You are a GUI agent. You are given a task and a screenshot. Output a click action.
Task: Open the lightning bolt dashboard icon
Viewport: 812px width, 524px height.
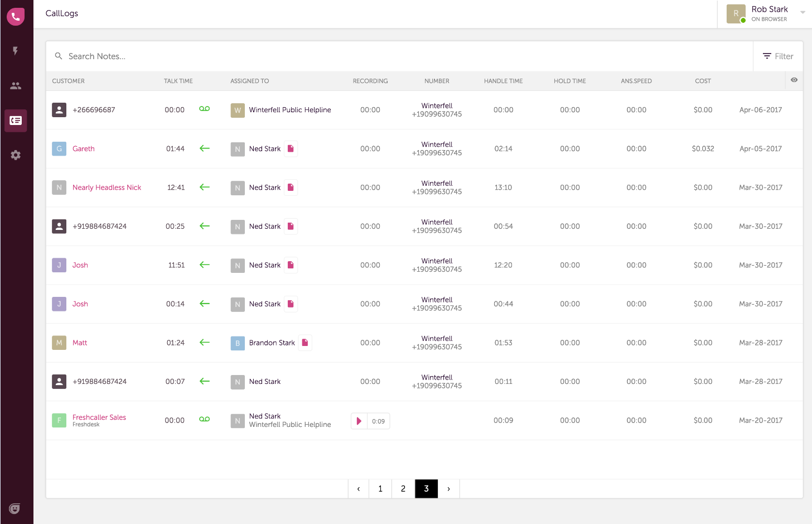click(x=16, y=51)
